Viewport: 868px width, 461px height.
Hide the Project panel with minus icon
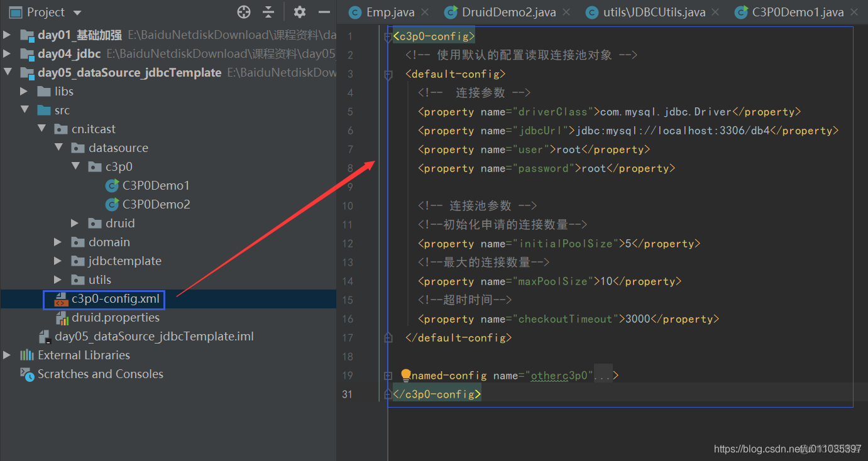click(324, 12)
